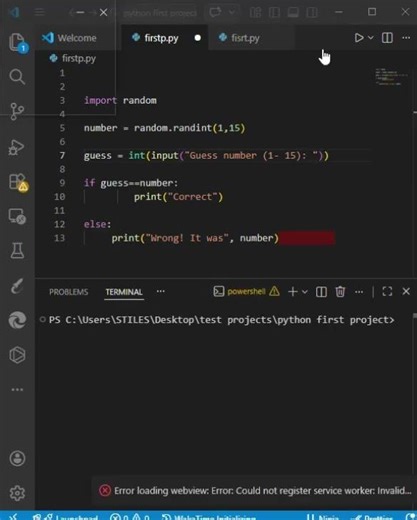This screenshot has height=520, width=417.
Task: Open the Run and Debug view
Action: click(x=16, y=147)
